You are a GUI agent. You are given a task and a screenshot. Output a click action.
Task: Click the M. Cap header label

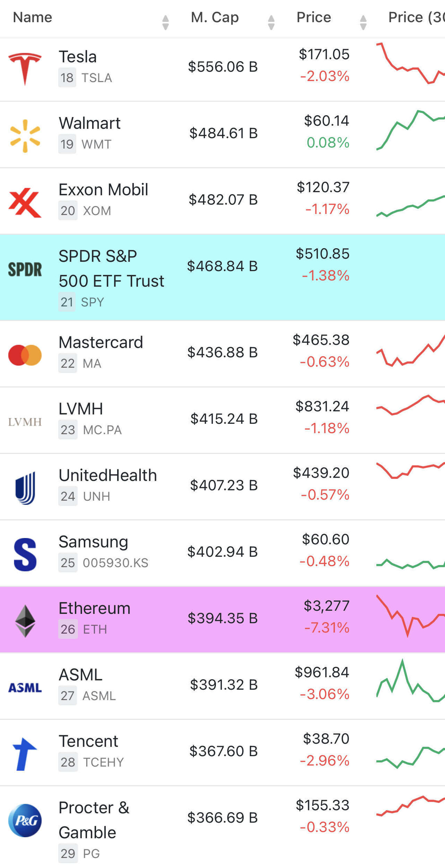[215, 17]
